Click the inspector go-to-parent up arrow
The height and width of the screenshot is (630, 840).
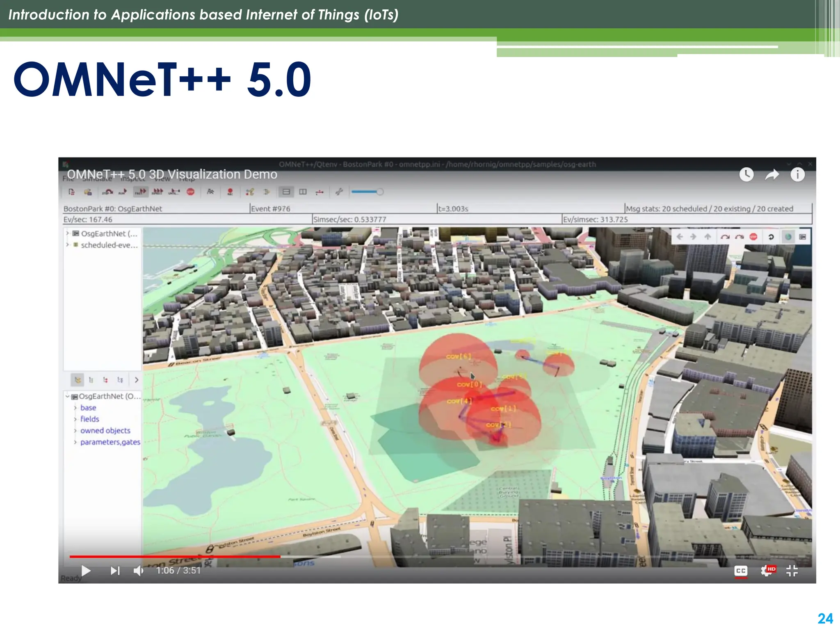click(x=708, y=237)
